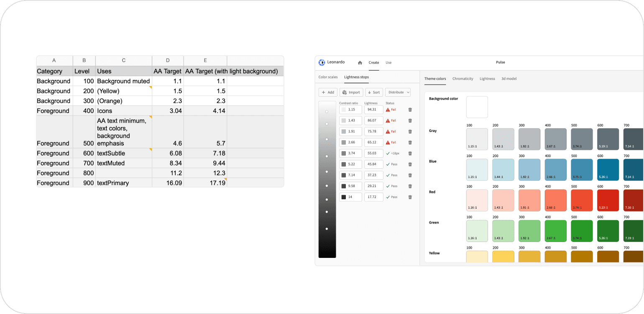Switch to the Create tab

pyautogui.click(x=373, y=62)
